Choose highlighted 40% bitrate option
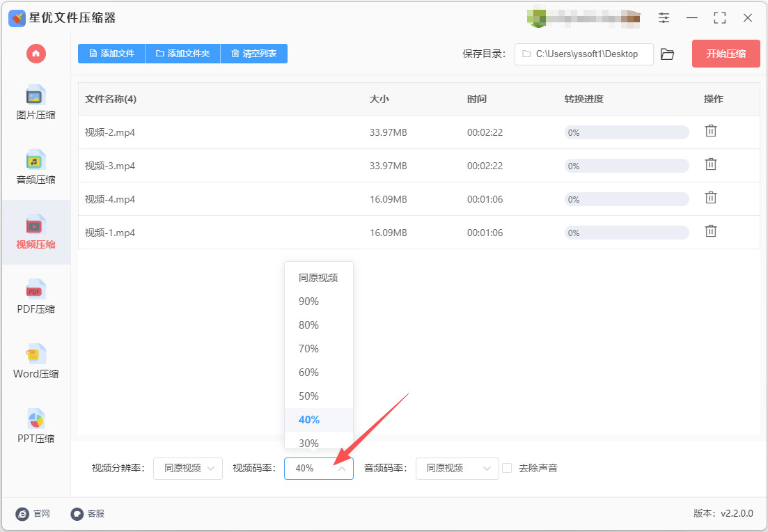 (319, 420)
